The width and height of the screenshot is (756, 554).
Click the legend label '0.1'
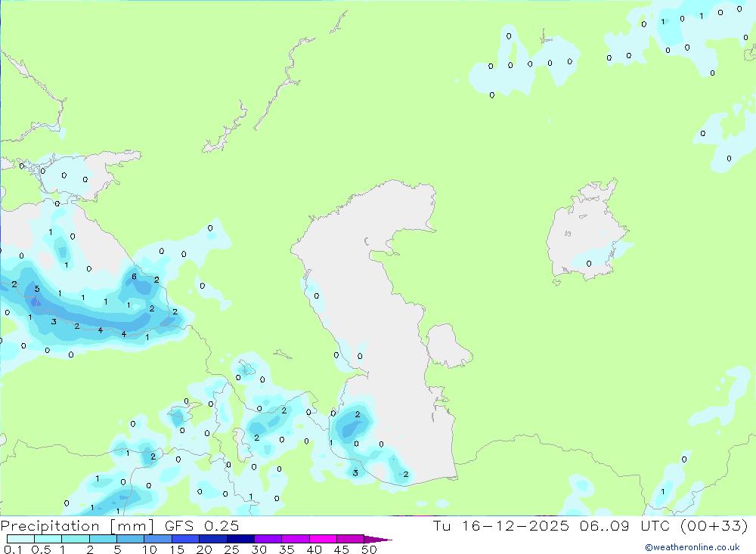pyautogui.click(x=13, y=549)
